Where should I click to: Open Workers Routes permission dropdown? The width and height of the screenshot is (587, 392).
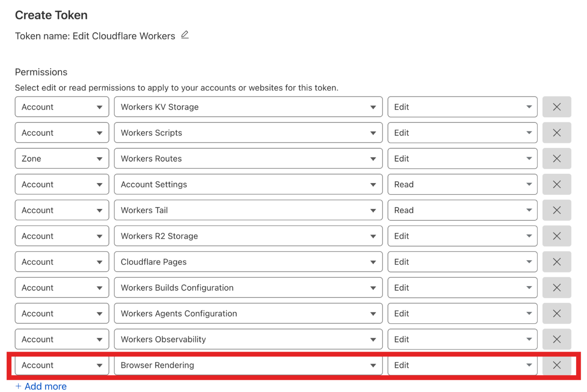248,159
